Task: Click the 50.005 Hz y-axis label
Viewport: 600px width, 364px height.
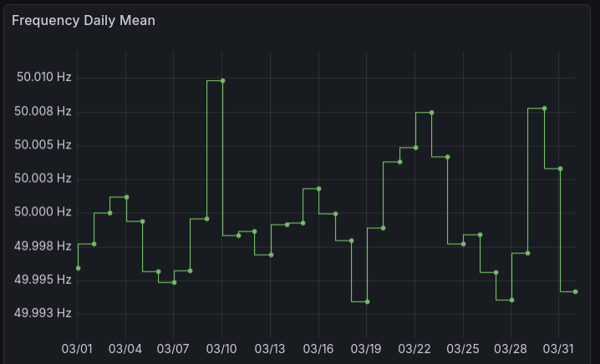Action: click(x=44, y=144)
